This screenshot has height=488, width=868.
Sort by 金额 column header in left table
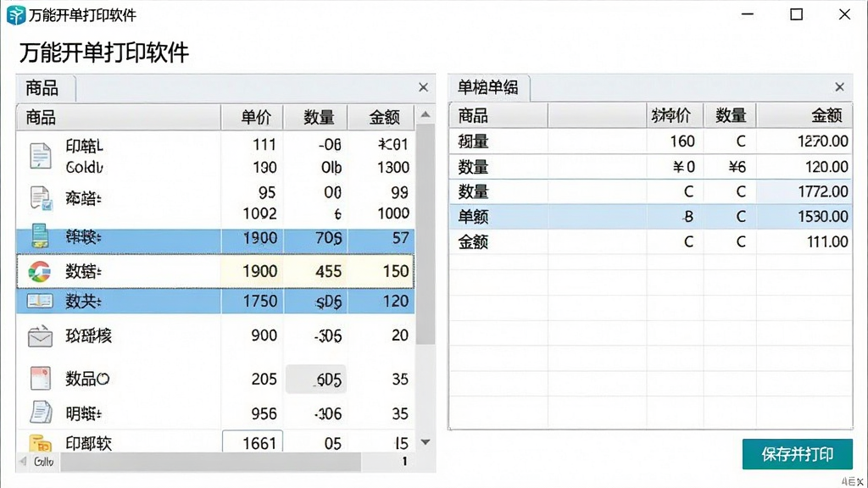[381, 117]
